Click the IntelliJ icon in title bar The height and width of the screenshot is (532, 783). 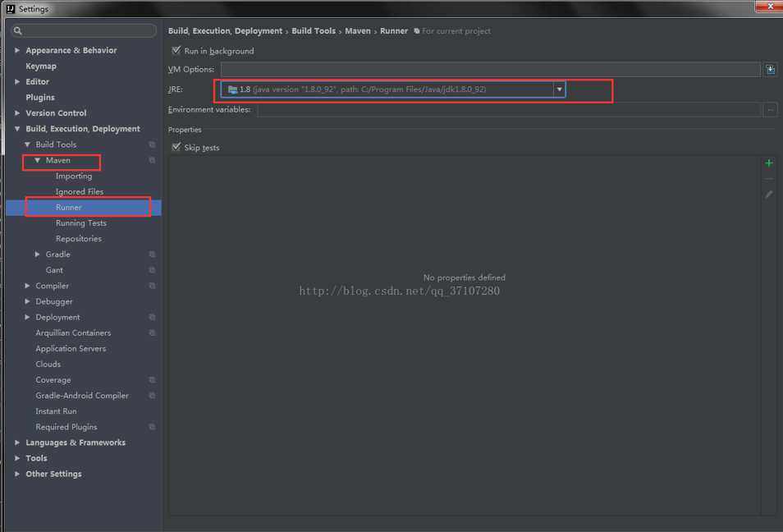11,9
